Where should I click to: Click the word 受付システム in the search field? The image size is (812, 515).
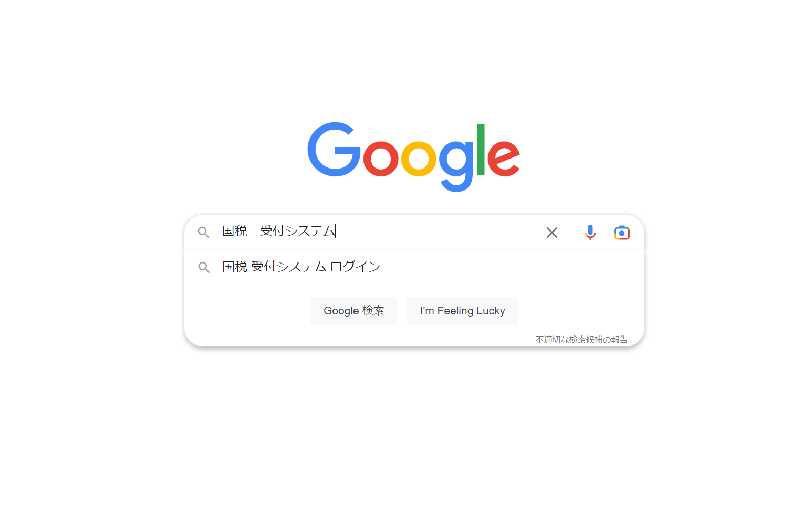(297, 231)
